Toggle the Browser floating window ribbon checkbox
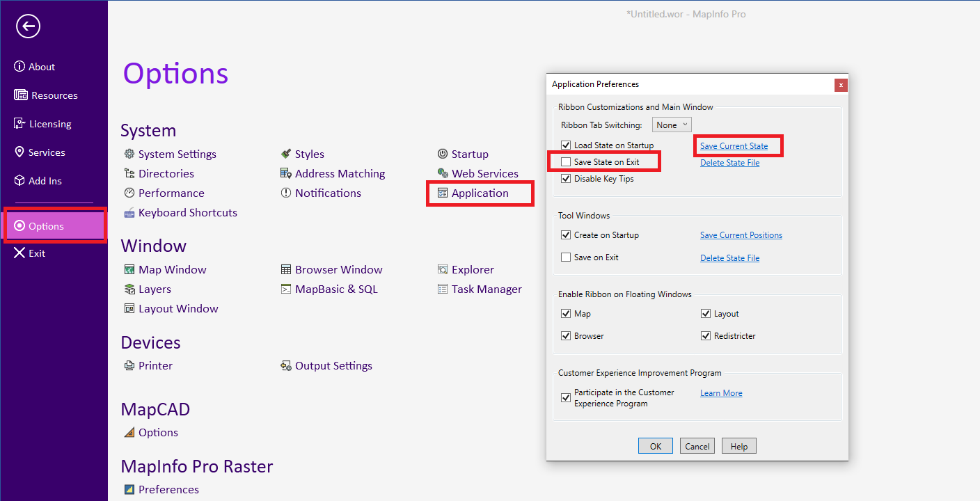This screenshot has width=980, height=501. click(x=566, y=336)
